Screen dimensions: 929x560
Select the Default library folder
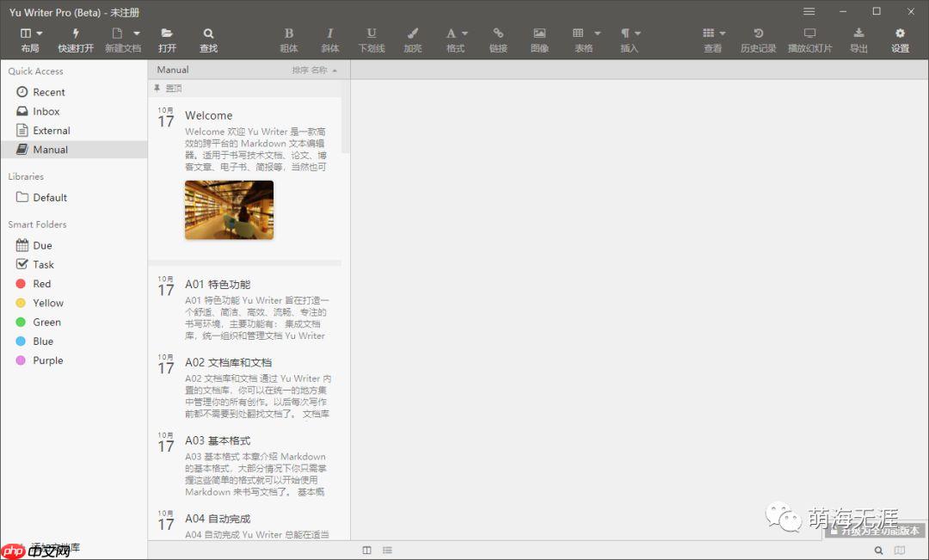tap(50, 197)
